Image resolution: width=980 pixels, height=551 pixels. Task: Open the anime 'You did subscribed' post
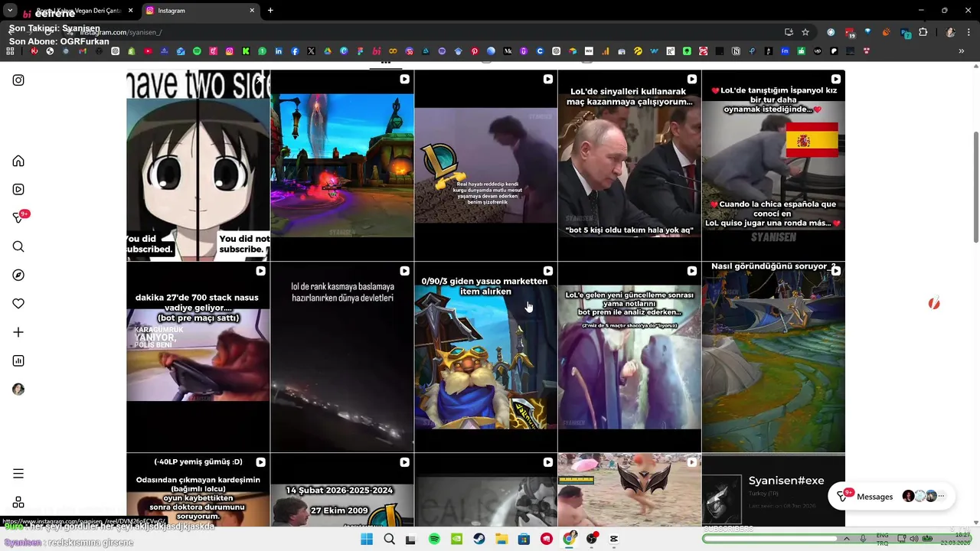pyautogui.click(x=198, y=165)
